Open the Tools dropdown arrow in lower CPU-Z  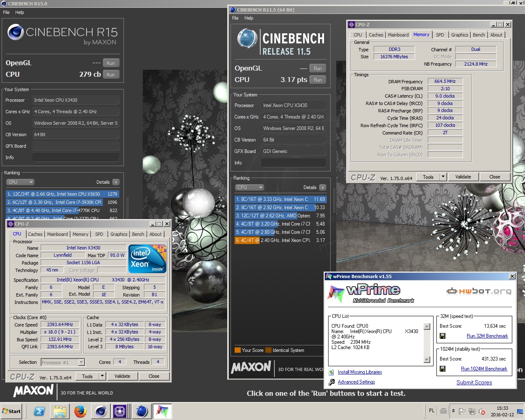[102, 376]
